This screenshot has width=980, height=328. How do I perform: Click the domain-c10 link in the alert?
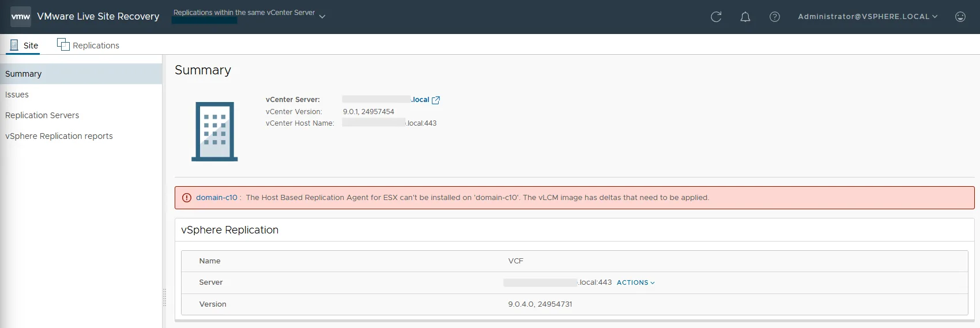216,198
